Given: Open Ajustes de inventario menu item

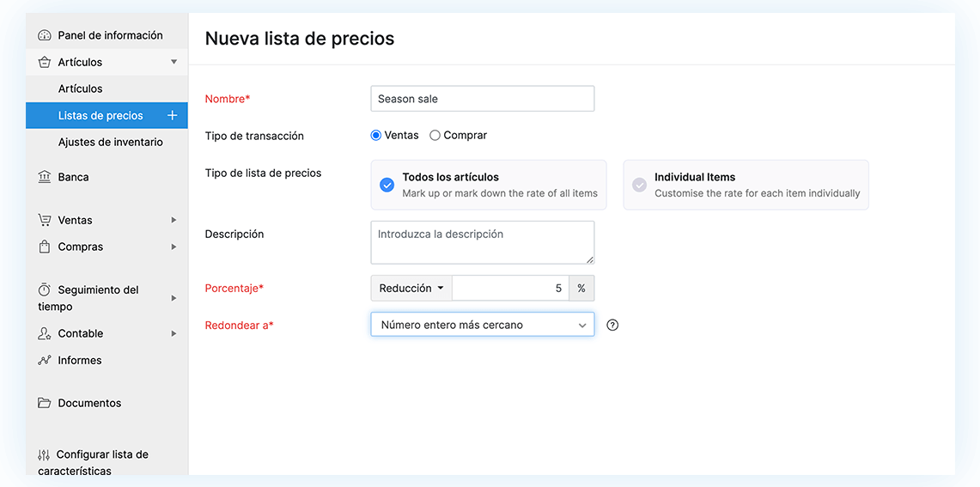Looking at the screenshot, I should tap(110, 142).
